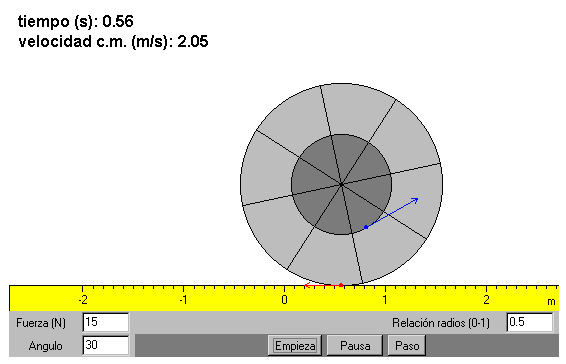Screen dimensions: 566x364
Task: Click the red contact point dot
Action: 341,285
